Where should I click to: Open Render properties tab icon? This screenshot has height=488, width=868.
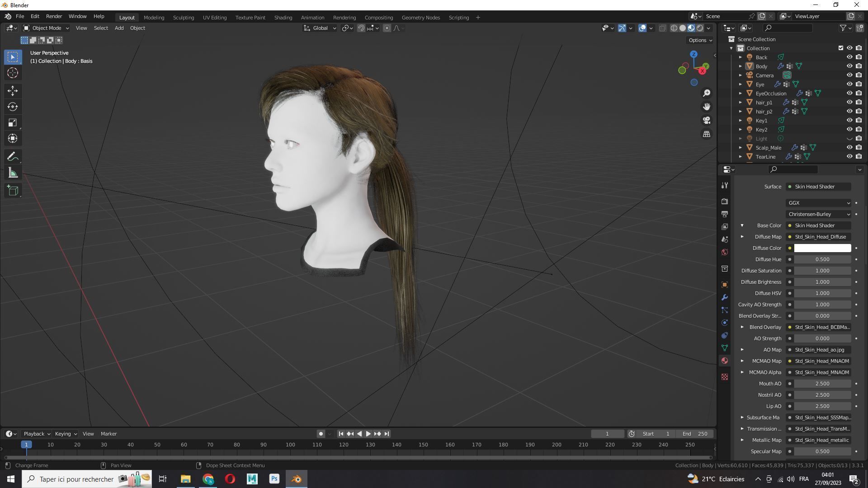point(725,201)
